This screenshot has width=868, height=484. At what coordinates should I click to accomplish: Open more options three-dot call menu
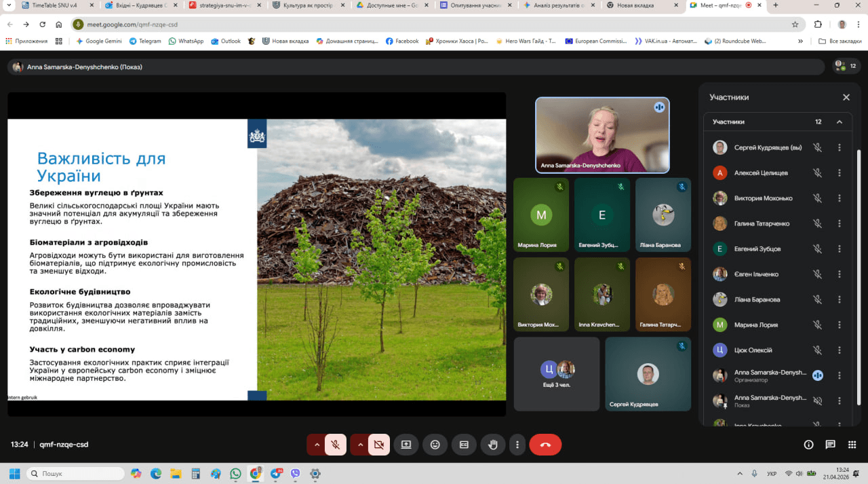coord(517,445)
